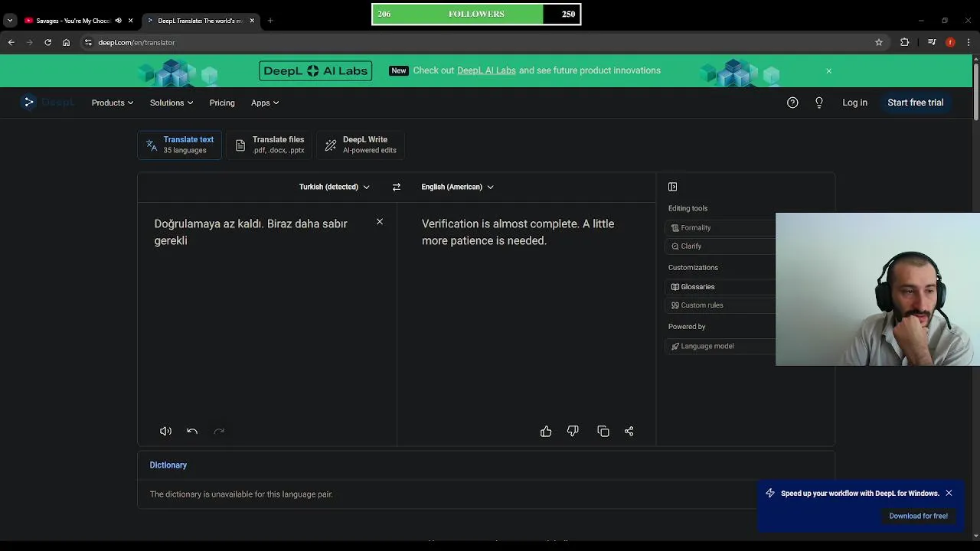This screenshot has height=551, width=980.
Task: Click the English translation output text
Action: tap(518, 232)
